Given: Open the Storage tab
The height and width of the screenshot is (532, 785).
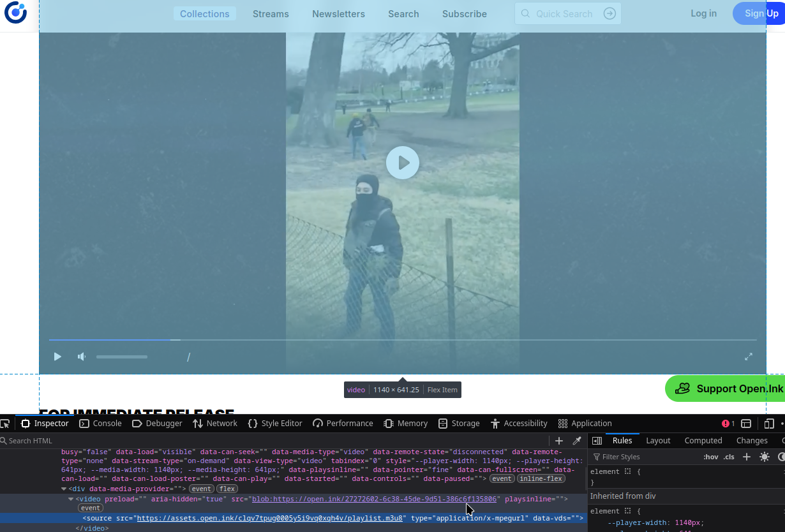Looking at the screenshot, I should pyautogui.click(x=459, y=424).
